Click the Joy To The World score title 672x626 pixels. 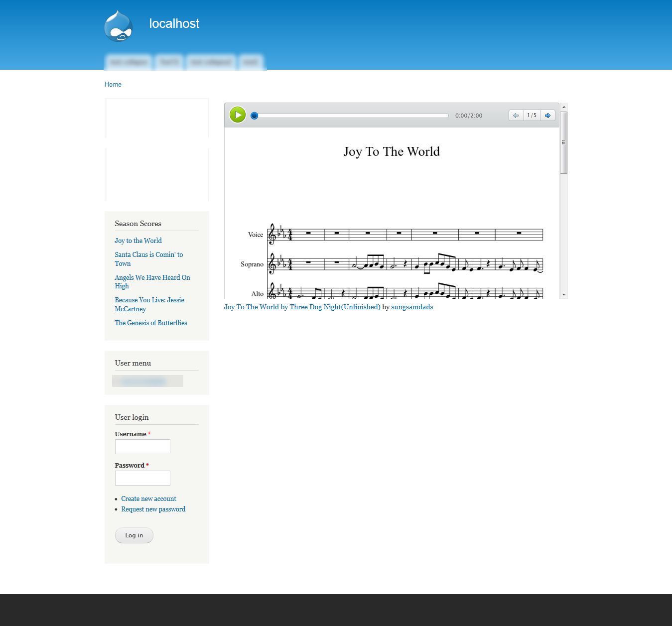[x=392, y=152]
